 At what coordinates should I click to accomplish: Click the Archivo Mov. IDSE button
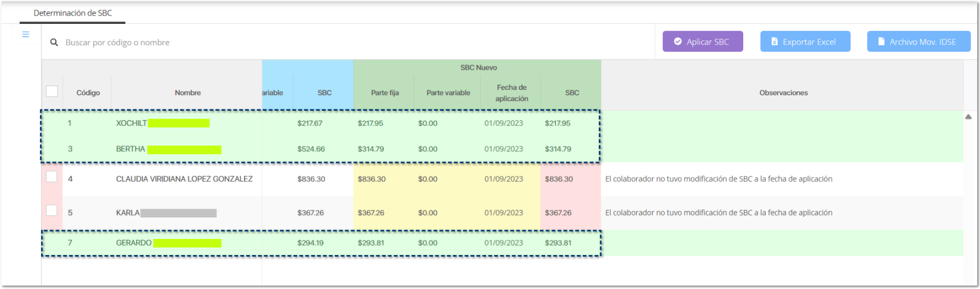tap(919, 42)
